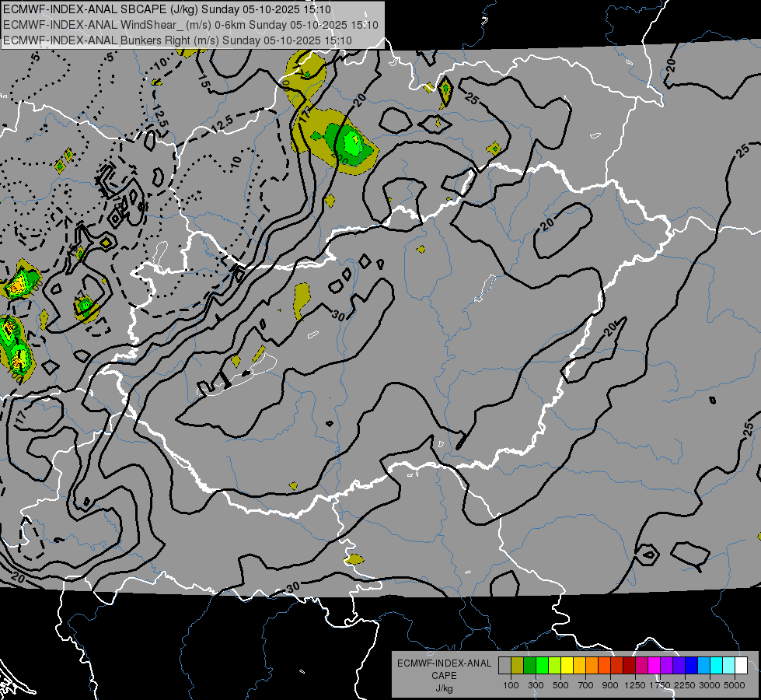Select the bright green swatch starting at 300

point(542,665)
